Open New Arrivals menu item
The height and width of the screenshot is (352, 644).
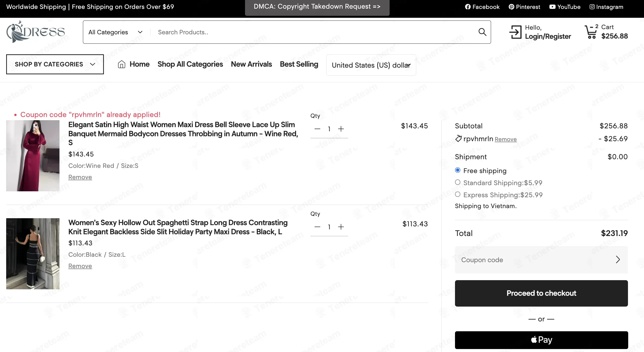[x=251, y=64]
